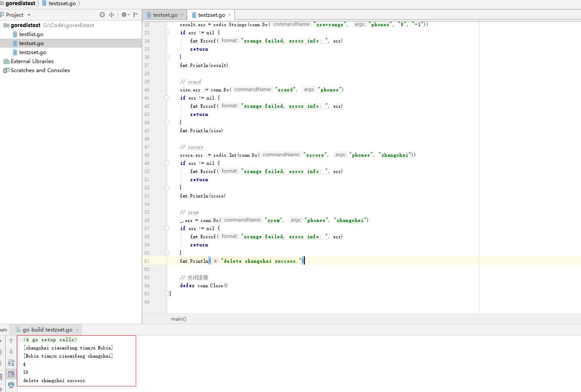Select testset.go in the project tree
Image resolution: width=581 pixels, height=392 pixels.
[x=71, y=43]
